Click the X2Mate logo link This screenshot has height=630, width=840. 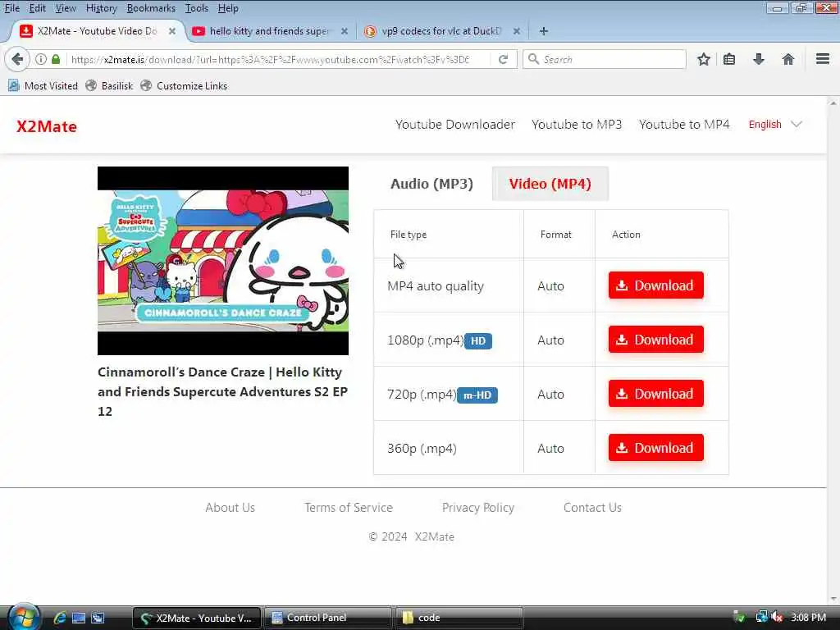pos(47,126)
